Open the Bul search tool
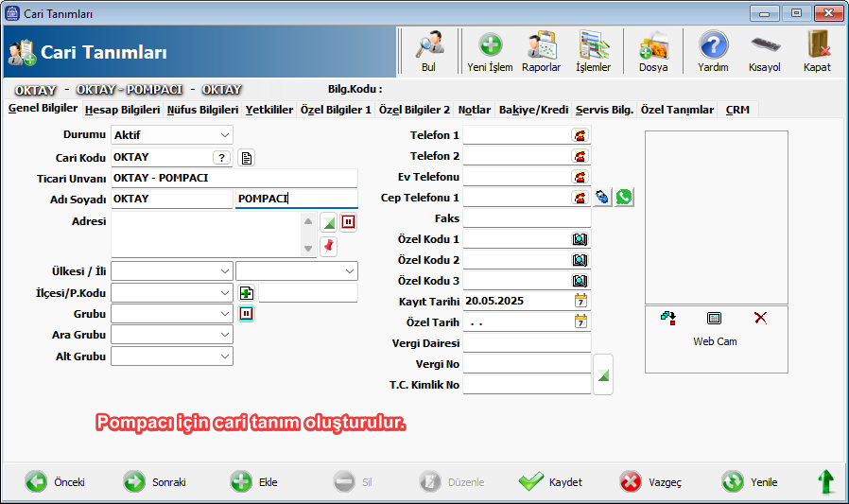Image resolution: width=849 pixels, height=504 pixels. click(429, 51)
